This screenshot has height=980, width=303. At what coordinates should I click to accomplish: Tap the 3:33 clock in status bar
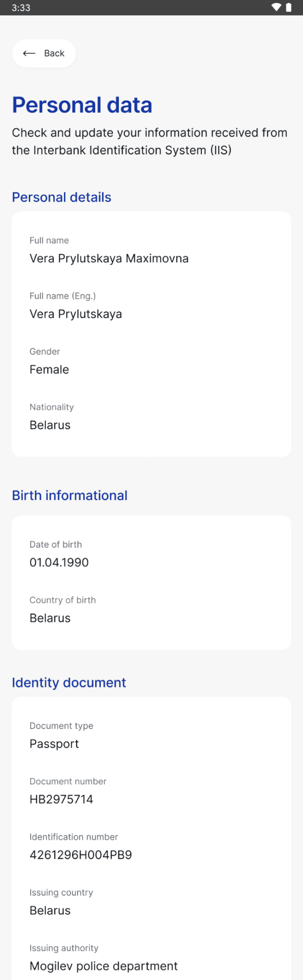coord(21,8)
